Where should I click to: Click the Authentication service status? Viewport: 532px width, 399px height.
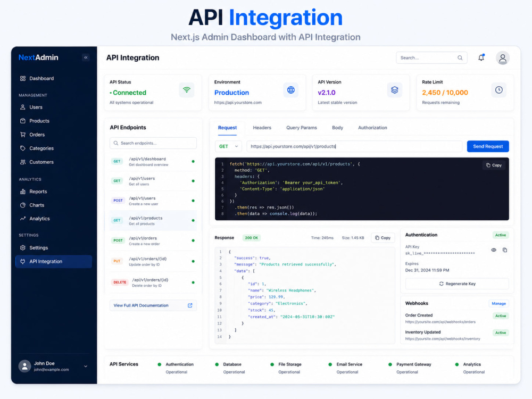point(176,368)
